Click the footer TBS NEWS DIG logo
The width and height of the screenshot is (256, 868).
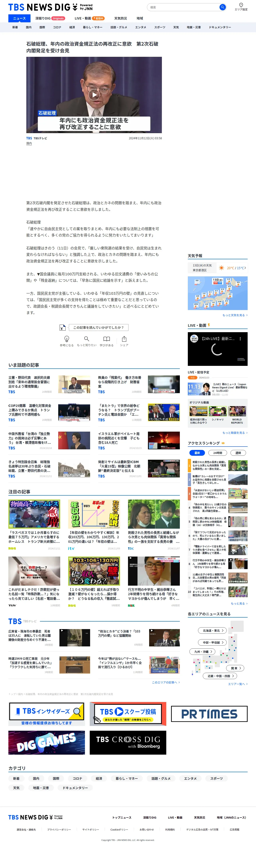pyautogui.click(x=35, y=817)
